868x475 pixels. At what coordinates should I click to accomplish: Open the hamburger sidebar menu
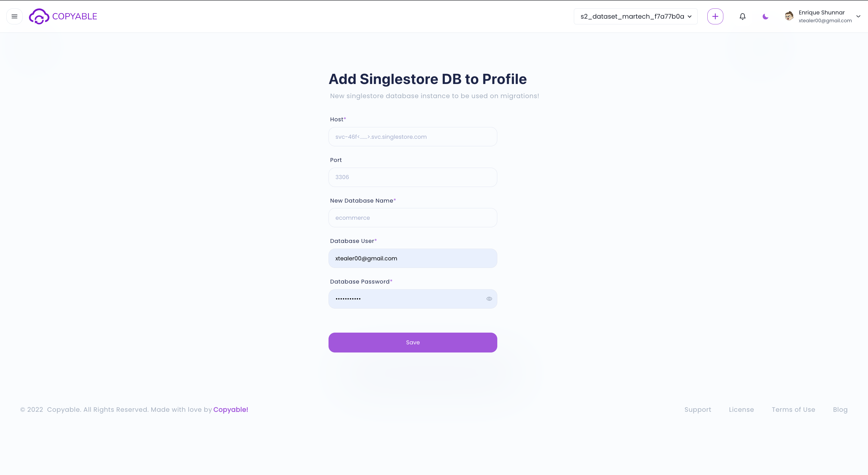(14, 17)
